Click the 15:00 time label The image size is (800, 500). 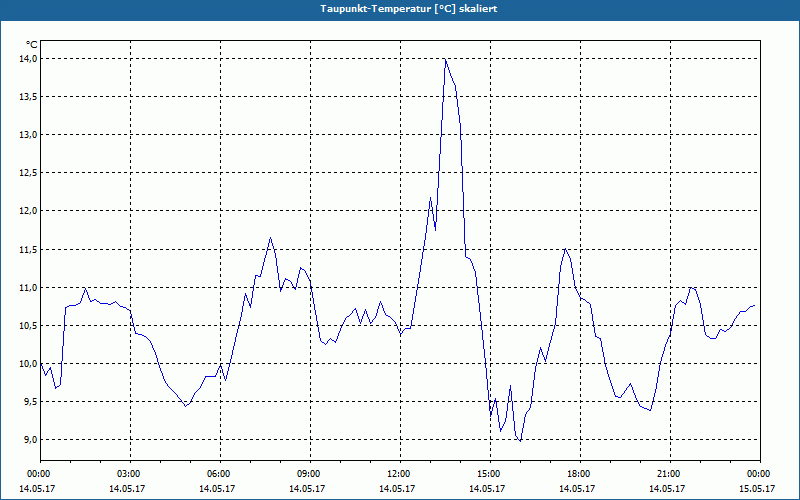point(490,474)
